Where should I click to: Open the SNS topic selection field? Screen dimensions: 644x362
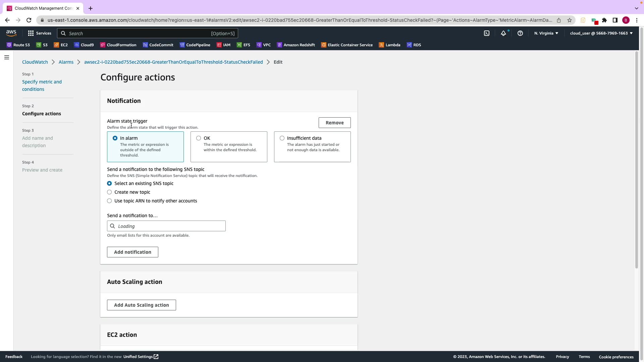pos(166,226)
